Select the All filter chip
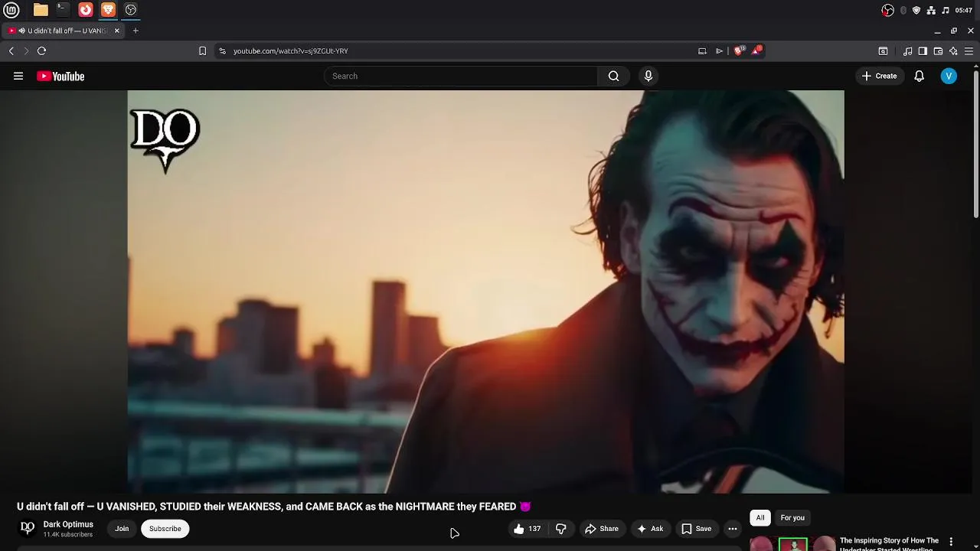This screenshot has height=551, width=980. (760, 518)
